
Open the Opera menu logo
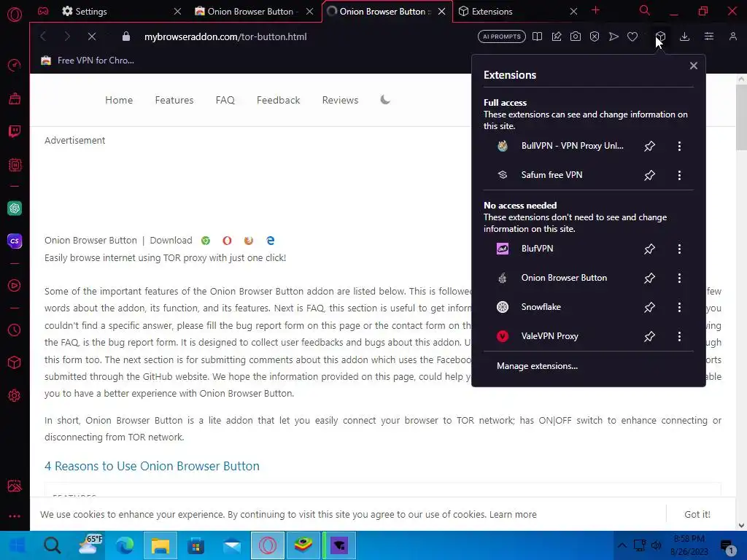pyautogui.click(x=15, y=15)
